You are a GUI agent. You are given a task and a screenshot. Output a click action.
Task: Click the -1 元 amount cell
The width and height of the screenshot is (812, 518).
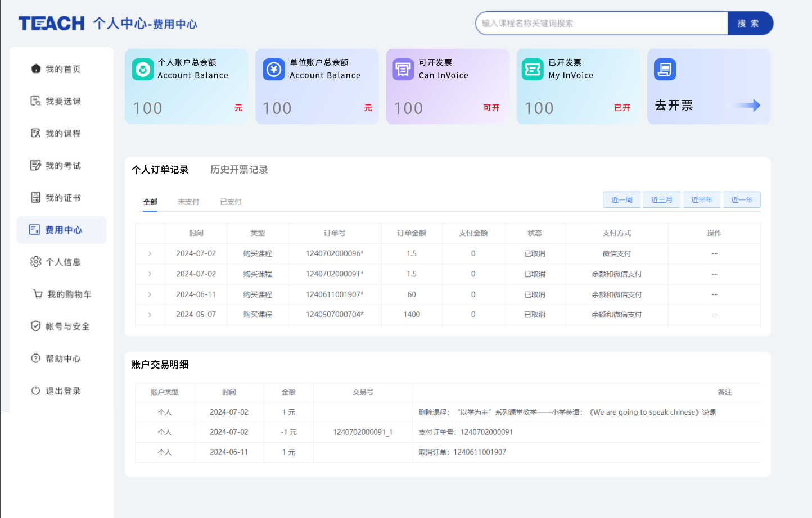[288, 432]
